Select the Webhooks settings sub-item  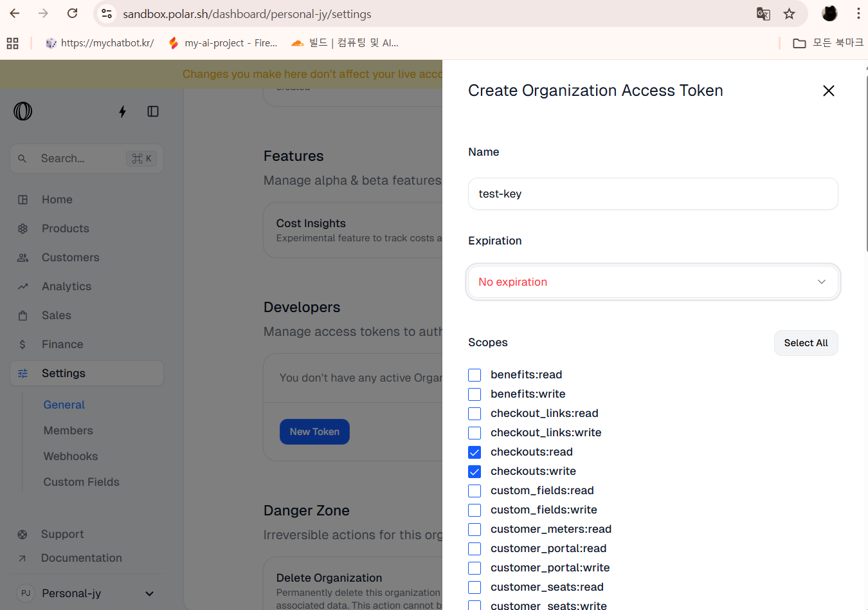(71, 456)
